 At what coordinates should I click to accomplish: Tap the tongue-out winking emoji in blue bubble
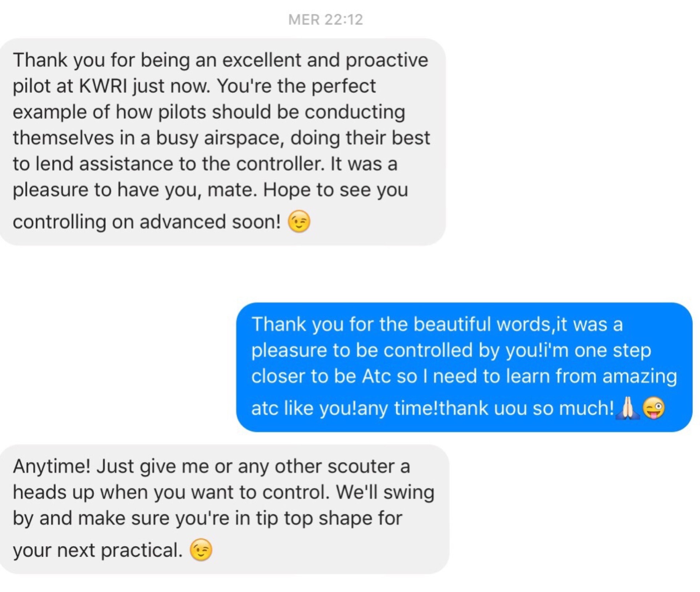pos(653,407)
